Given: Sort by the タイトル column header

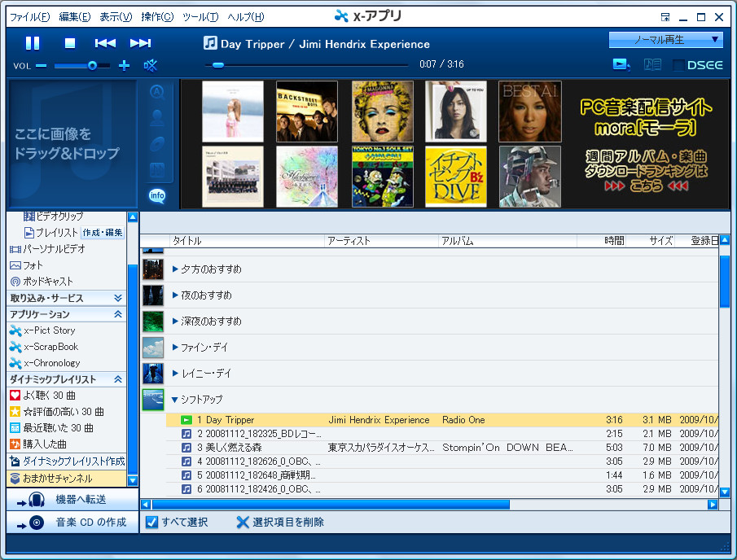Looking at the screenshot, I should click(x=246, y=241).
